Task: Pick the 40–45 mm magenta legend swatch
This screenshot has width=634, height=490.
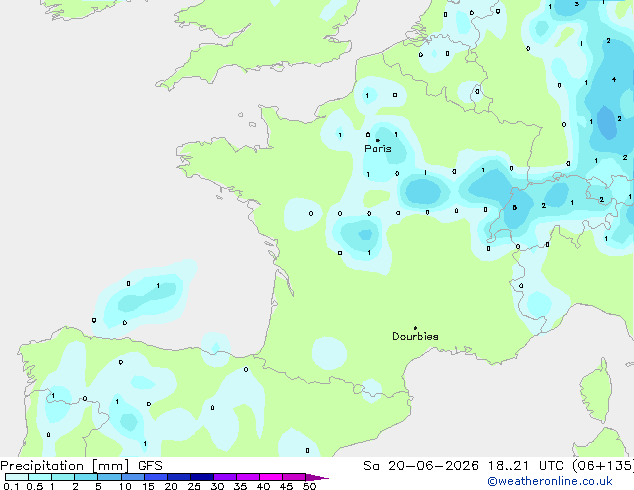Action: pos(271,477)
